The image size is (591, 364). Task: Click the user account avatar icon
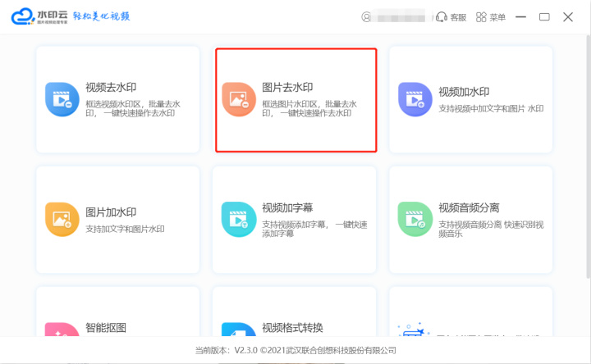click(x=366, y=16)
